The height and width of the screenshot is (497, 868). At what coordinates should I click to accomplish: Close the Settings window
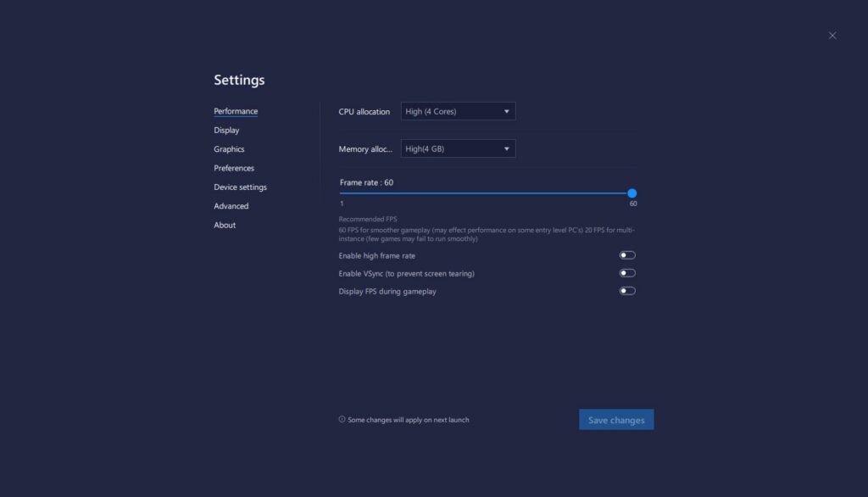click(x=832, y=35)
